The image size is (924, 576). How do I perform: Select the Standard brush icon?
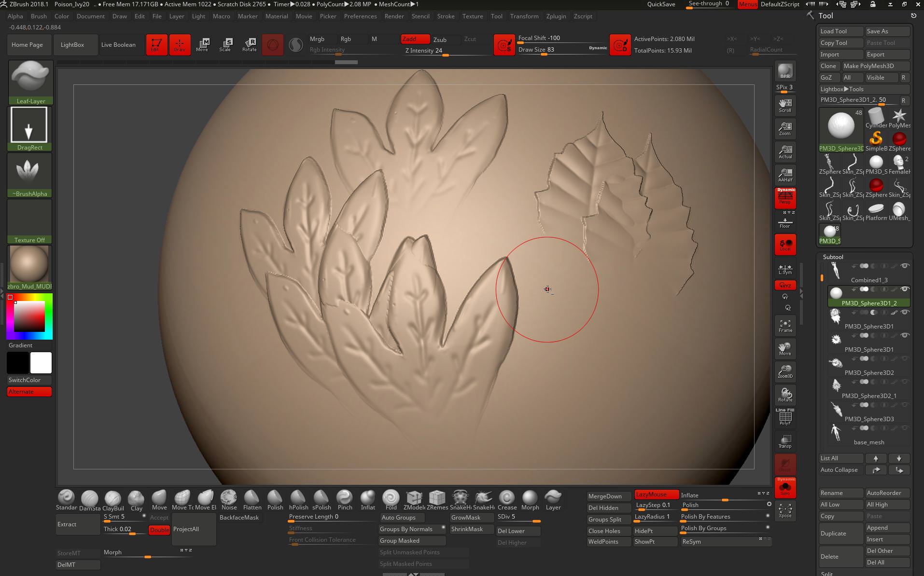[x=66, y=500]
